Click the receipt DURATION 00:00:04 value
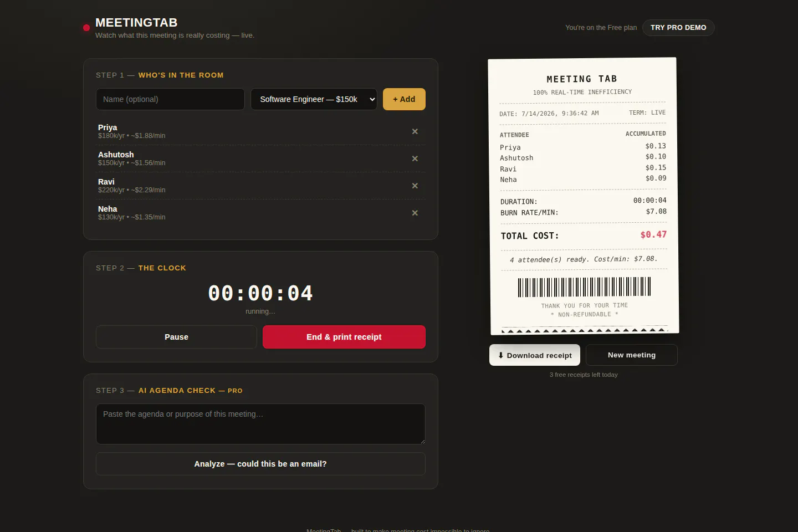 [x=650, y=200]
